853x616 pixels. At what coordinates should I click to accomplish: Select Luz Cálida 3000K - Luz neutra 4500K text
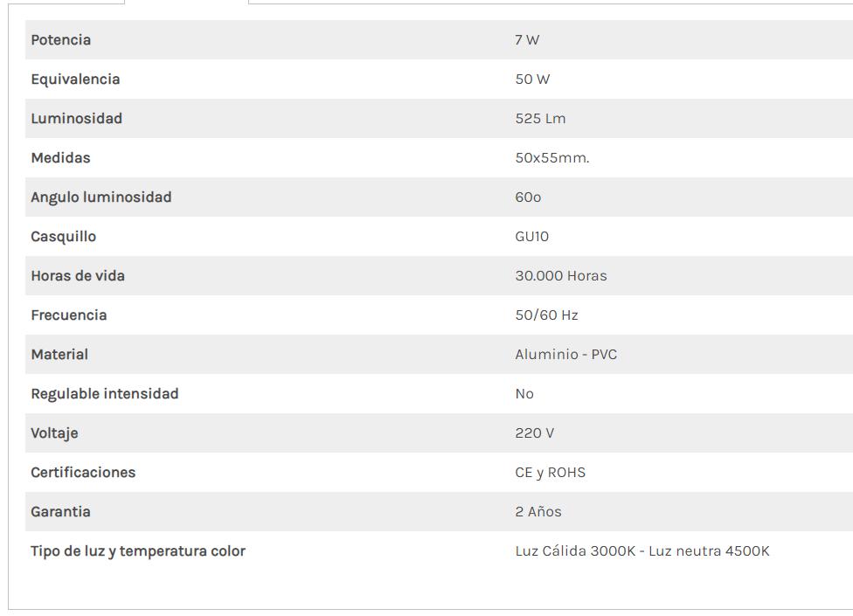[641, 551]
